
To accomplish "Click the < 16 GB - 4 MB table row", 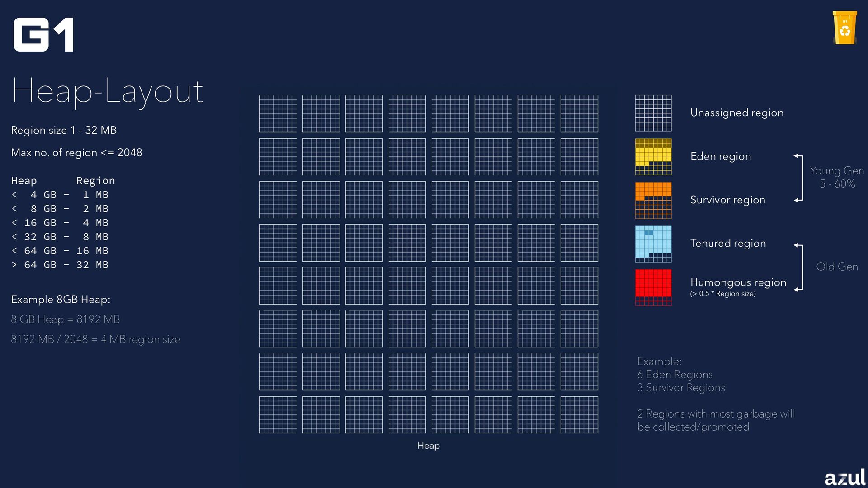I will pos(60,223).
